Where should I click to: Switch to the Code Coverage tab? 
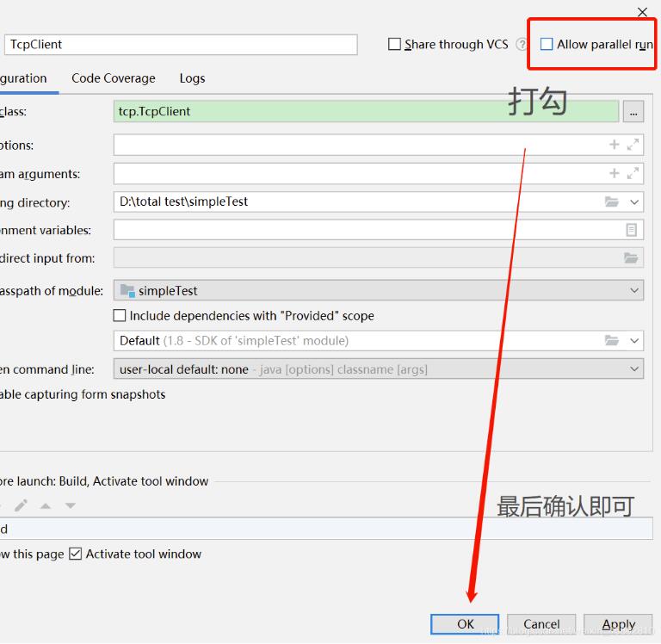[114, 78]
